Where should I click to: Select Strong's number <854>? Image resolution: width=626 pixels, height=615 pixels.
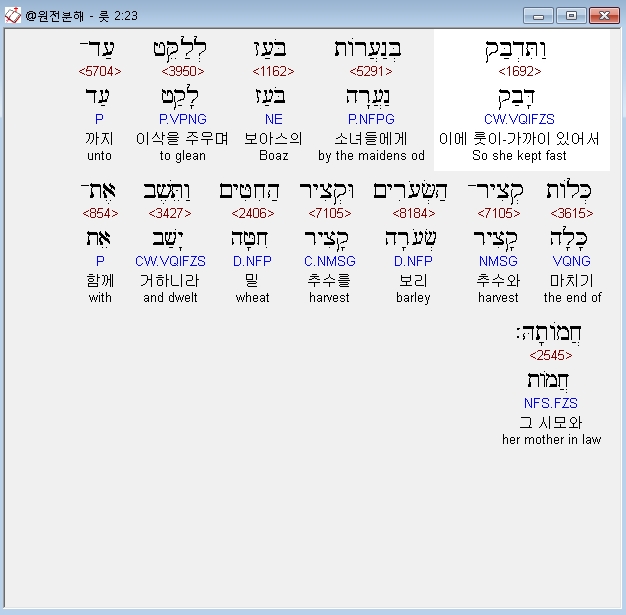(x=100, y=214)
